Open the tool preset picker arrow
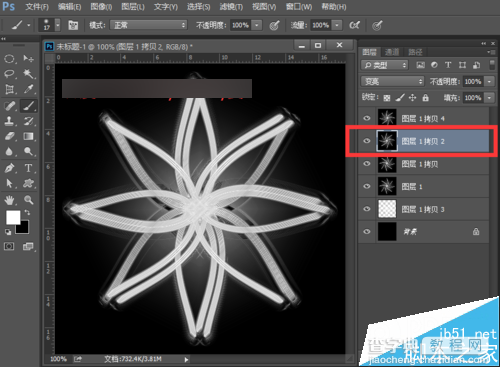Viewport: 500px width, 367px height. click(29, 25)
